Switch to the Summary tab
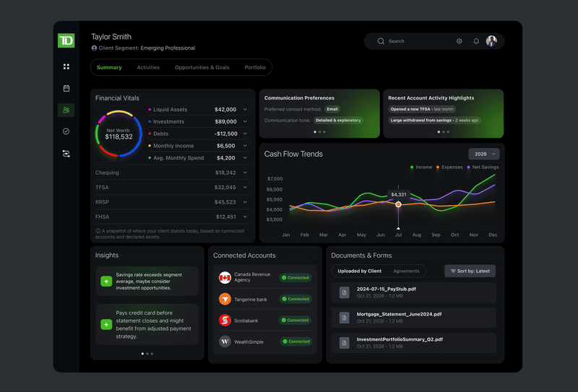The width and height of the screenshot is (578, 392). [x=109, y=67]
